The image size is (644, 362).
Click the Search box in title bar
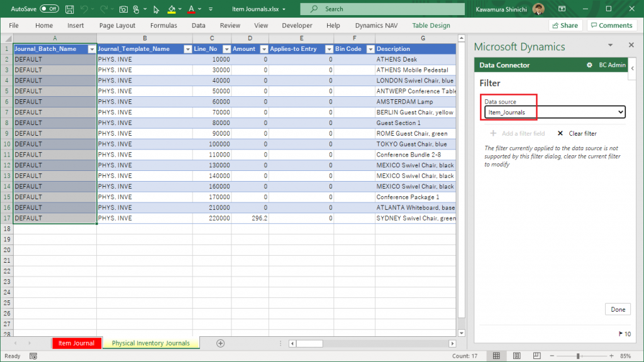[x=382, y=9]
